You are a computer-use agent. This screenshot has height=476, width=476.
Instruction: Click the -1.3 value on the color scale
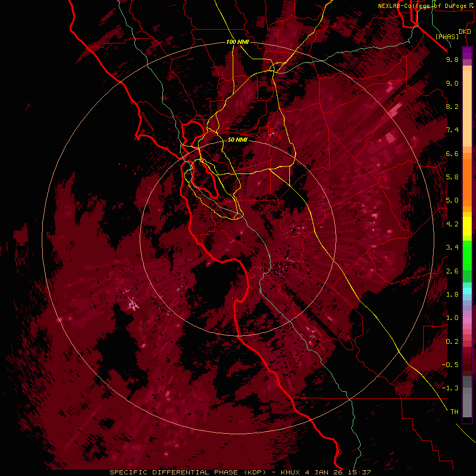451,388
